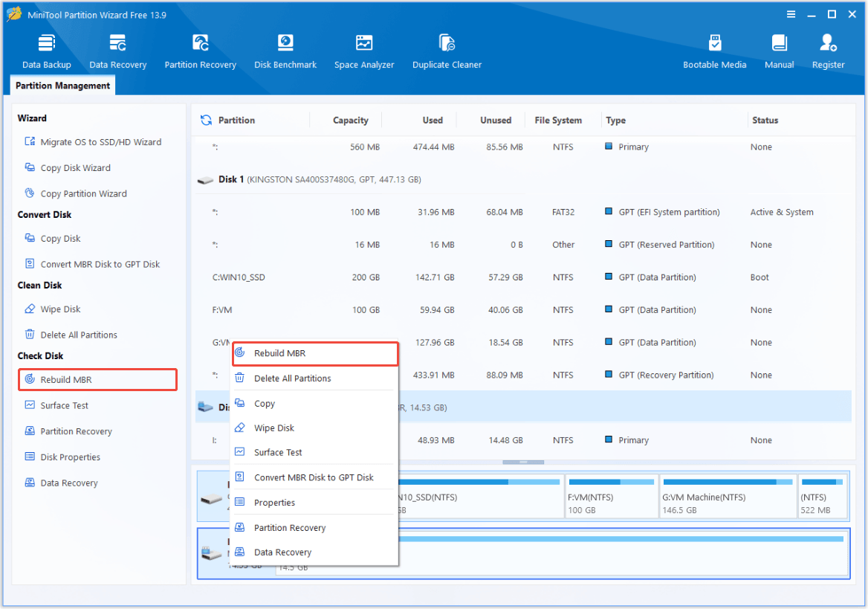Select the GPT (EFI System partition) row
Image resolution: width=868 pixels, height=609 pixels.
click(522, 212)
